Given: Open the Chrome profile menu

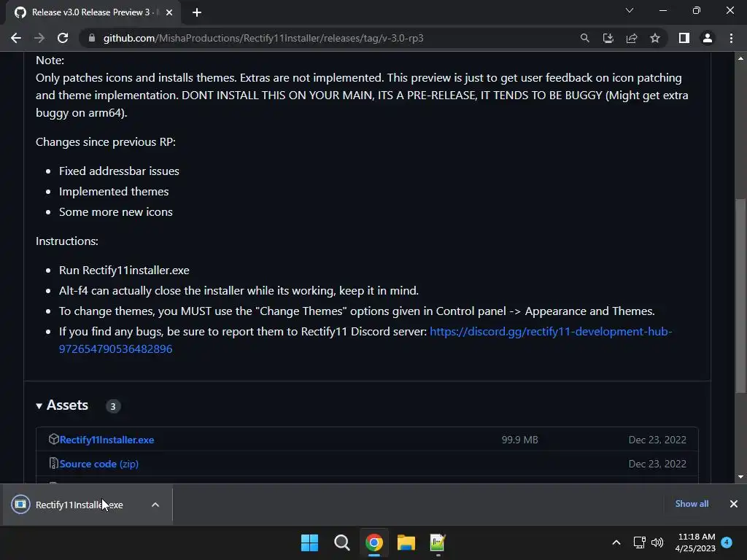Looking at the screenshot, I should click(708, 38).
